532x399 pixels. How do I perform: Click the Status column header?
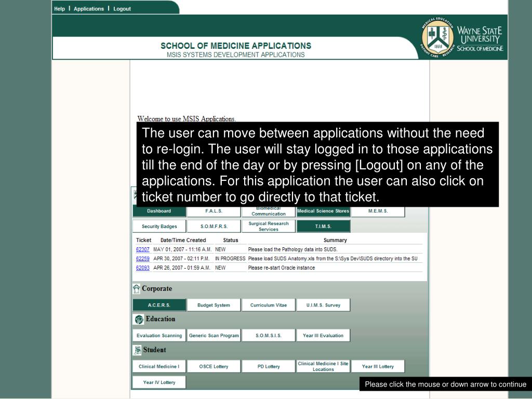click(230, 240)
